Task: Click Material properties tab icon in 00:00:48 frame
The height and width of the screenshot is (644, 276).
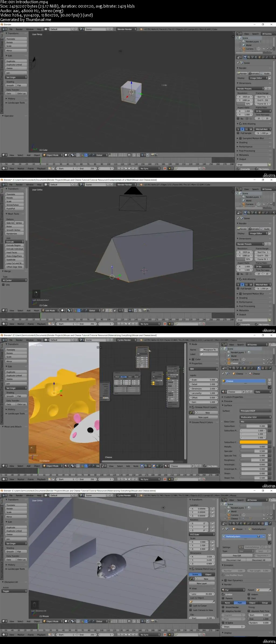Action: tap(259, 368)
